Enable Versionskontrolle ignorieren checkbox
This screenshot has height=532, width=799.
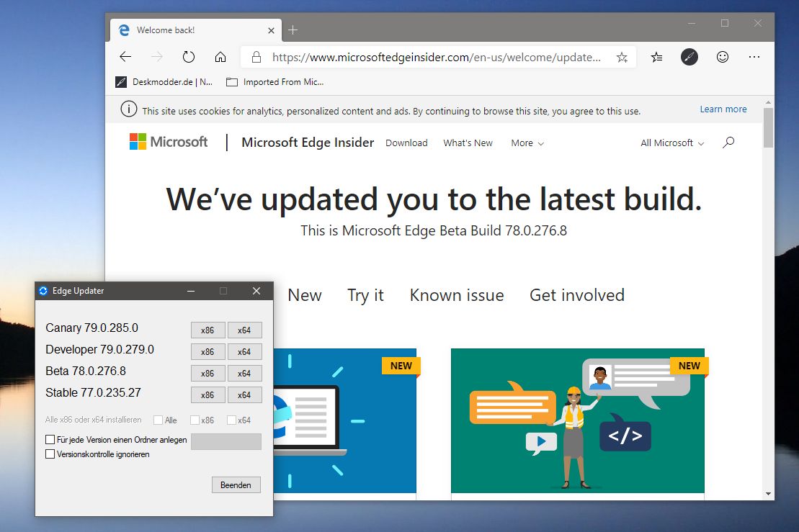50,454
